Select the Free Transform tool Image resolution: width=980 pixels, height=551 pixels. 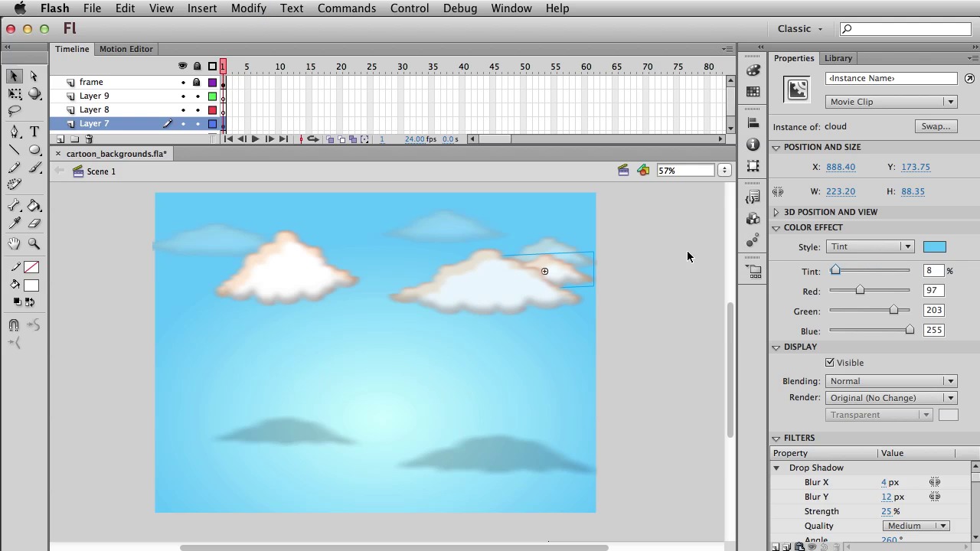point(15,93)
